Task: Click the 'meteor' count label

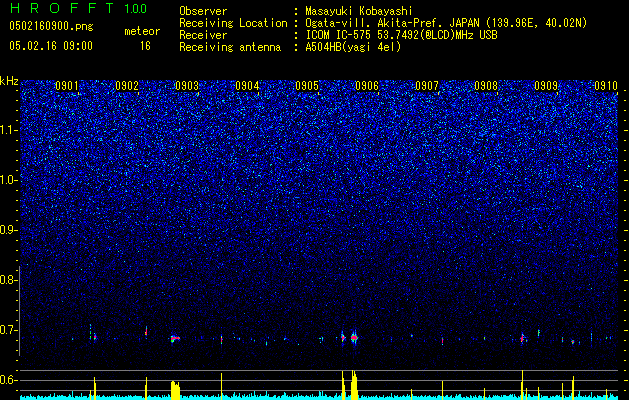Action: tap(142, 31)
